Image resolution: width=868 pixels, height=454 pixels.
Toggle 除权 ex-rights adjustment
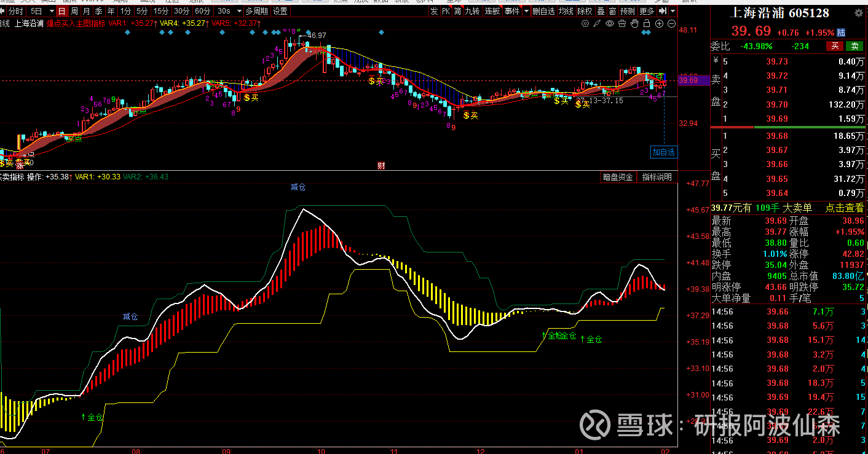[585, 11]
